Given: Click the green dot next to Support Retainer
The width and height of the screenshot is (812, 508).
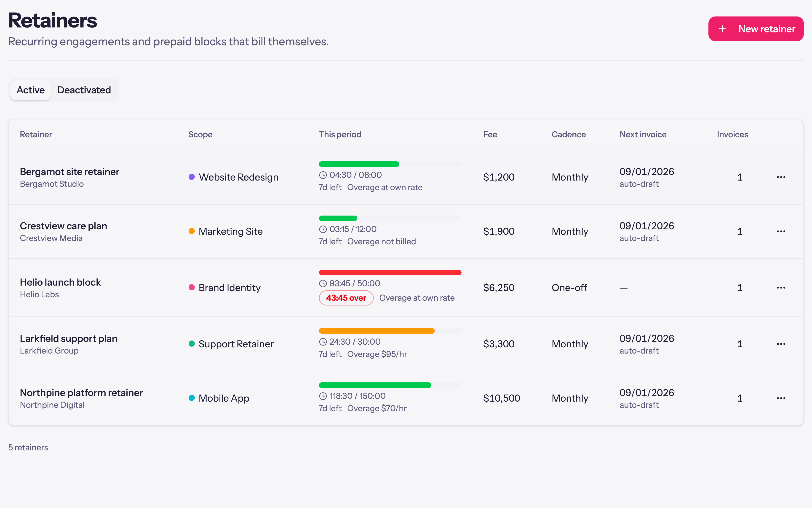Looking at the screenshot, I should coord(192,344).
